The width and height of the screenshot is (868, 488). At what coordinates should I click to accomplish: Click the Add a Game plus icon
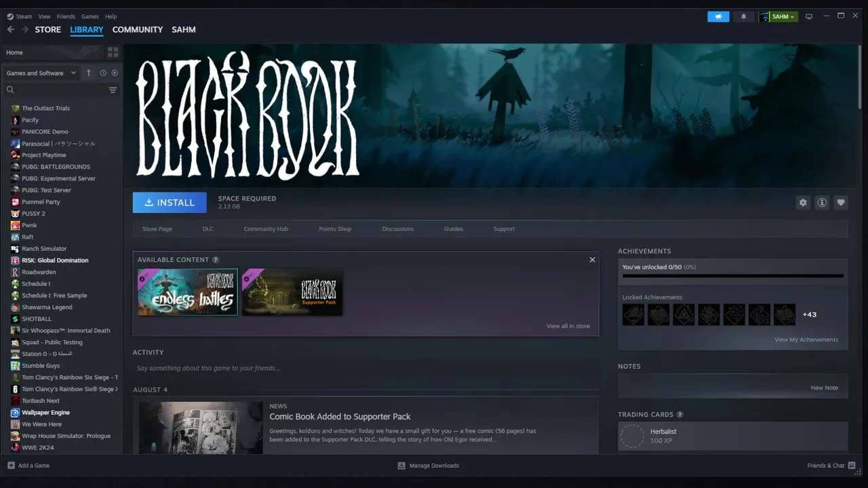click(11, 466)
